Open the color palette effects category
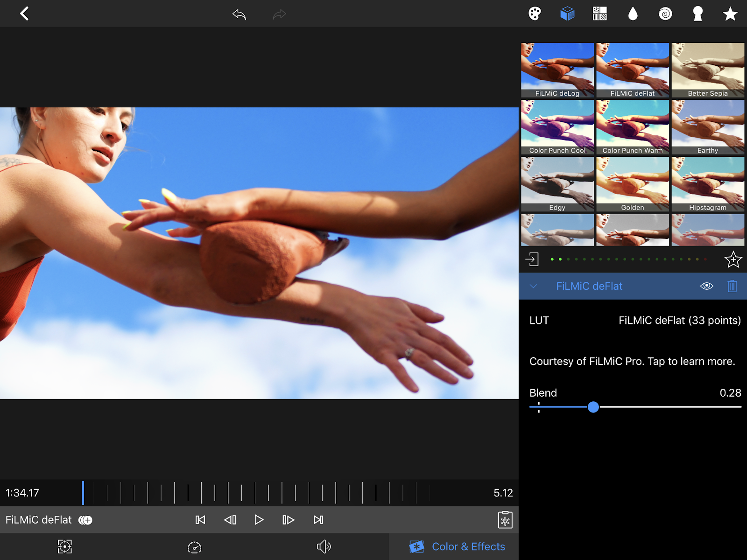 [535, 14]
